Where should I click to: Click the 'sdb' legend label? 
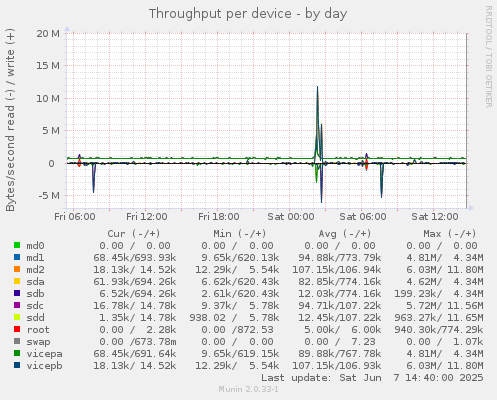(35, 294)
